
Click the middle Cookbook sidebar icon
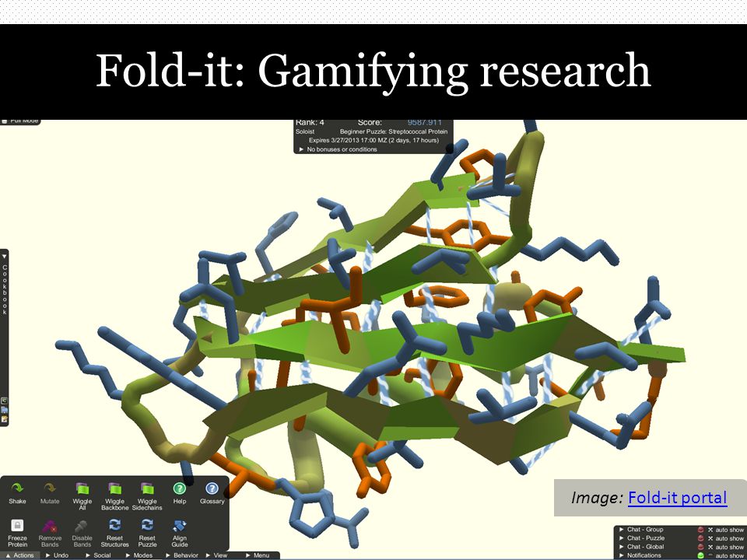(x=5, y=410)
